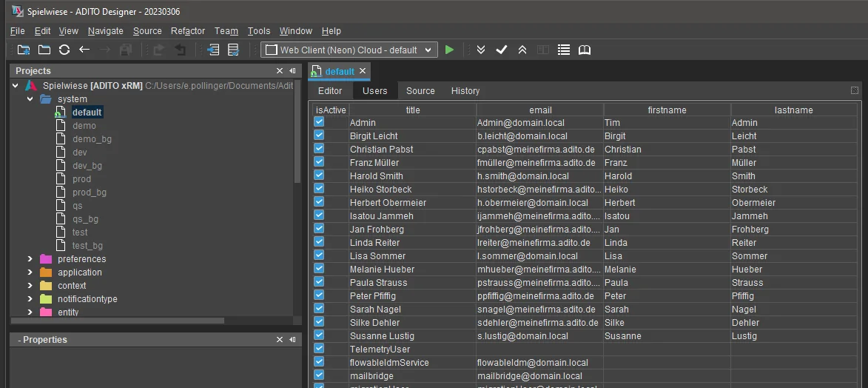Screen dimensions: 868x388
Task: Open the Tools menu
Action: (258, 31)
